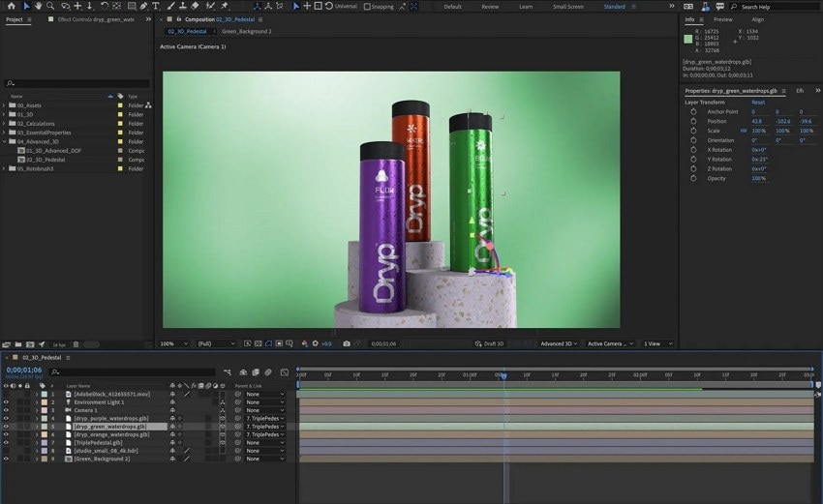Viewport: 823px width, 504px height.
Task: Expand the 00_Assets folder
Action: (4, 105)
